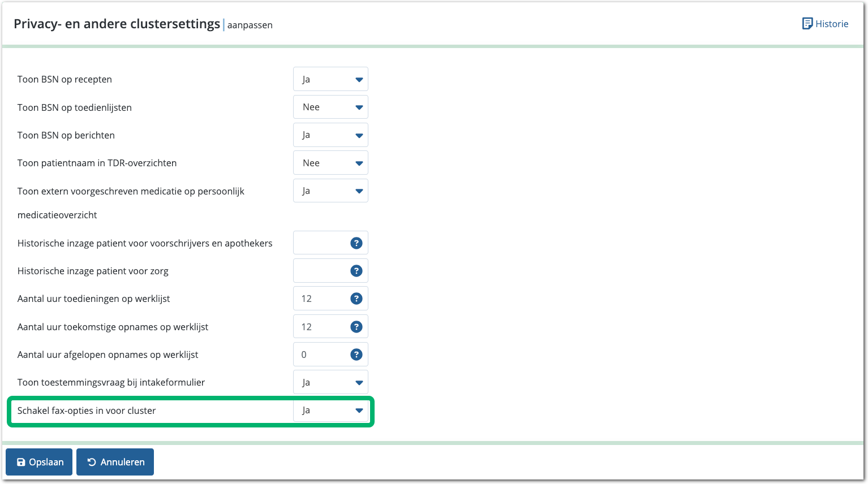The height and width of the screenshot is (484, 868).
Task: Click help icon for inzage patient voor zorg
Action: (x=356, y=271)
